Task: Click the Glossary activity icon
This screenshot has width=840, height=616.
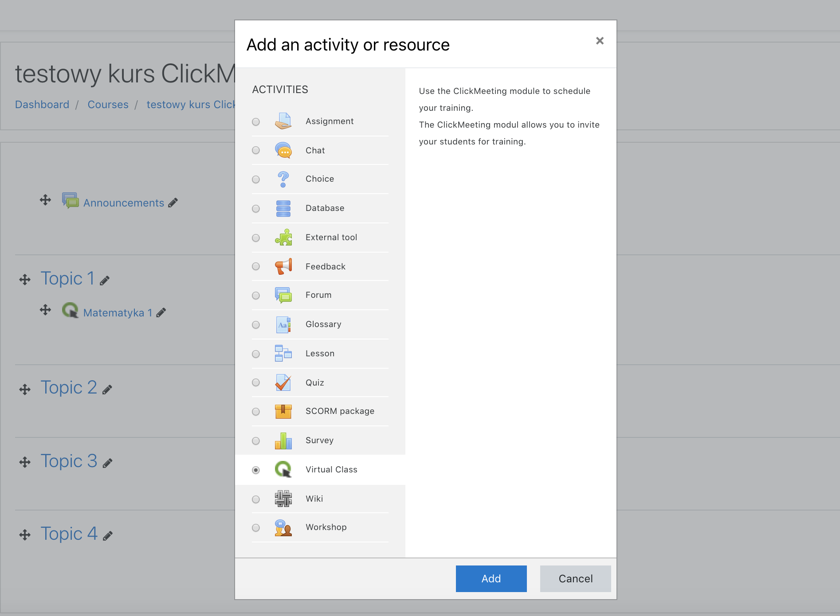Action: click(283, 324)
